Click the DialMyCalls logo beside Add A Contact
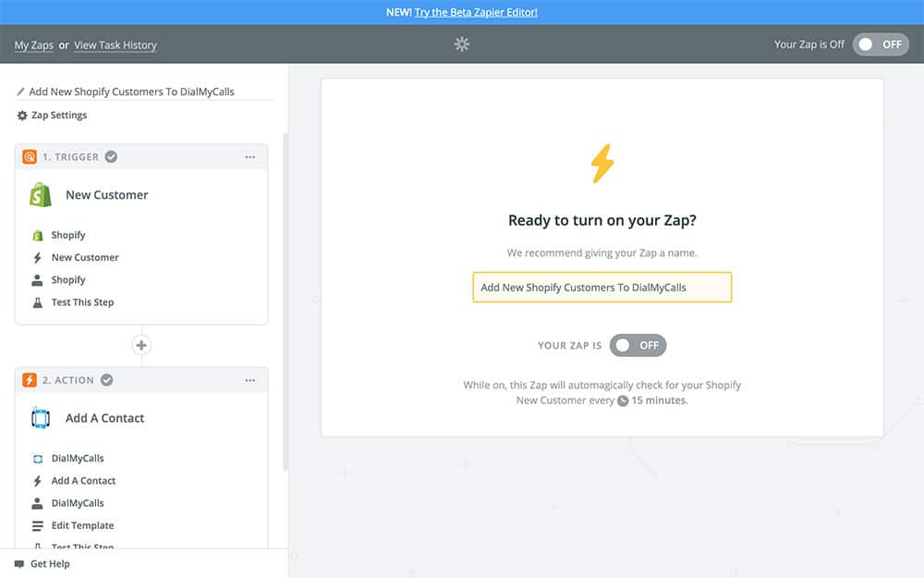The image size is (924, 578). [40, 418]
